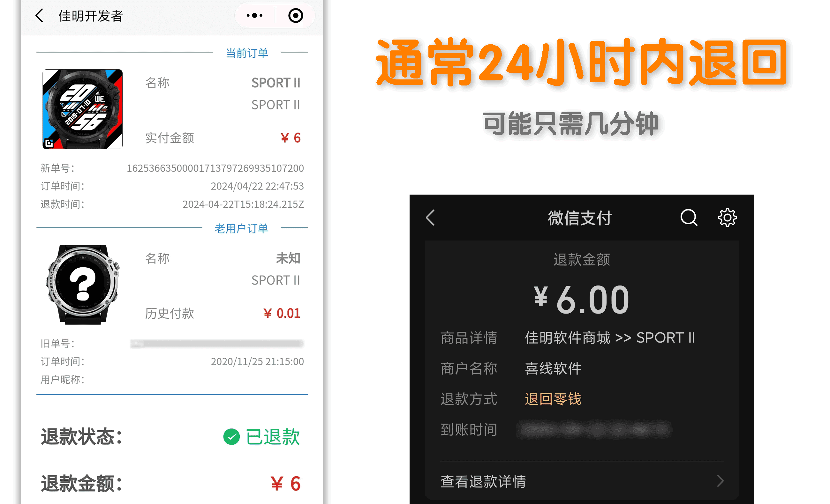830x504 pixels.
Task: Select refund time 2024-04-22T15:18:24.215Z
Action: tap(243, 204)
